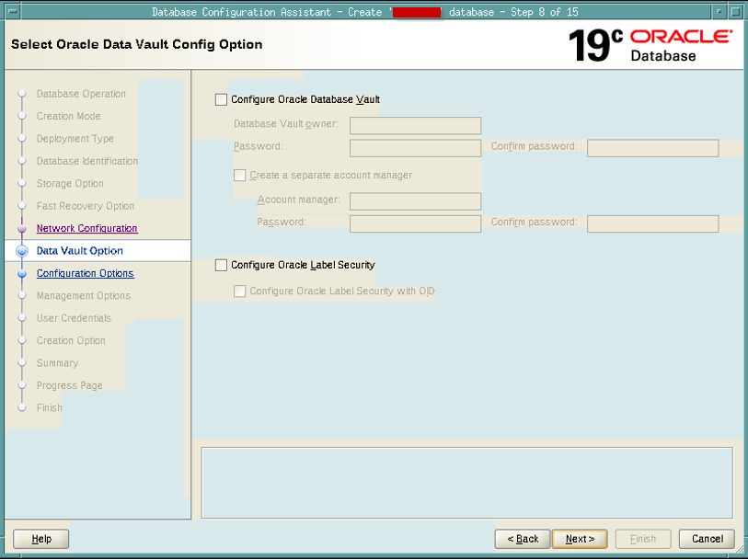748x560 pixels.
Task: Click the Select Oracle Data Vault Config Option heading
Action: [136, 44]
